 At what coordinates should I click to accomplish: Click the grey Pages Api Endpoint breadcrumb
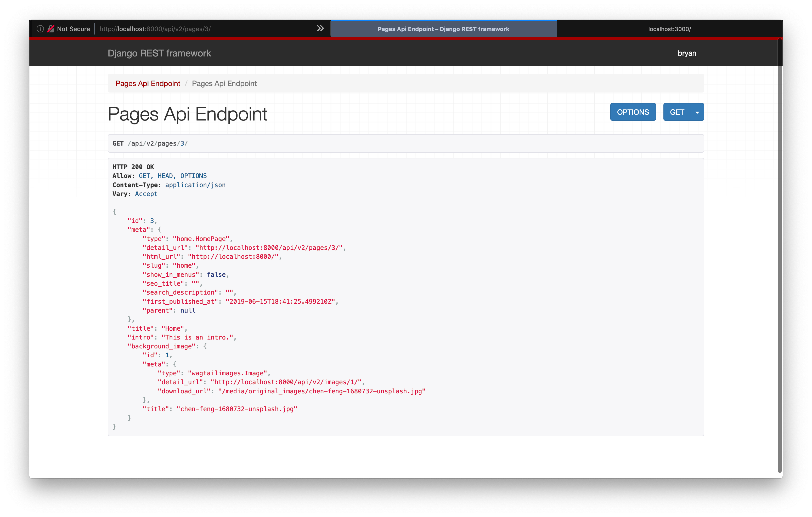(x=224, y=84)
